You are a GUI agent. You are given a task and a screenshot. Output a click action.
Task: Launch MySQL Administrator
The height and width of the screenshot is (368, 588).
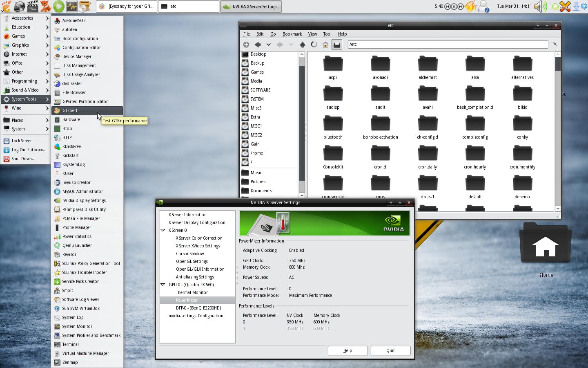coord(87,191)
